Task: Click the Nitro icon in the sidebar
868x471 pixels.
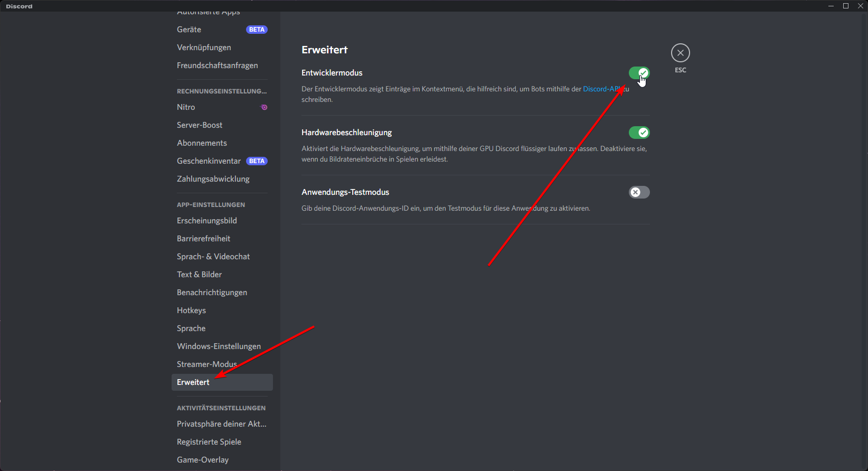Action: 264,107
